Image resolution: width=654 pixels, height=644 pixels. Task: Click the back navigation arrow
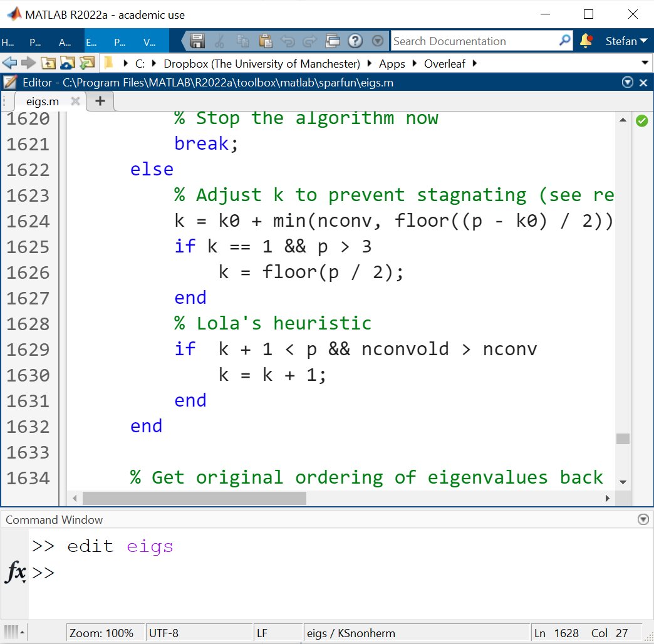click(x=11, y=63)
